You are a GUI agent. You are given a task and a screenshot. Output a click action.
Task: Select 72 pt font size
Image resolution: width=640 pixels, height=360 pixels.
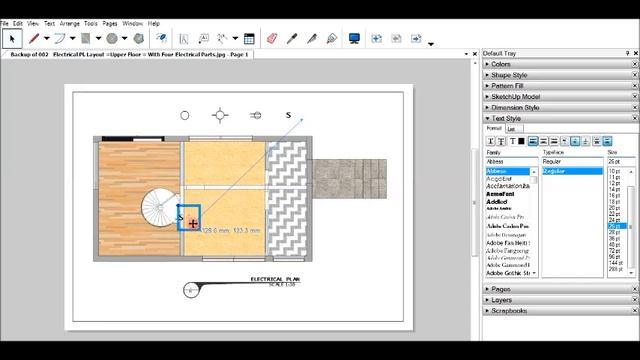[x=614, y=251]
